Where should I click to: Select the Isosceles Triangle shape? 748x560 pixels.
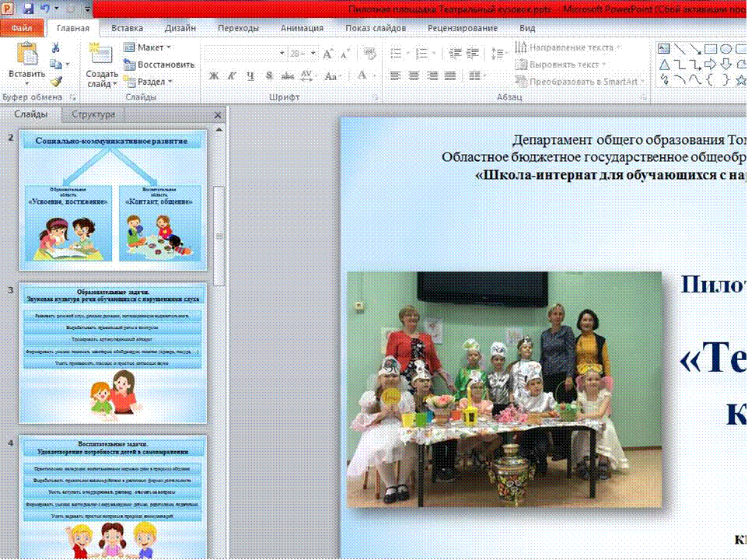click(x=664, y=64)
